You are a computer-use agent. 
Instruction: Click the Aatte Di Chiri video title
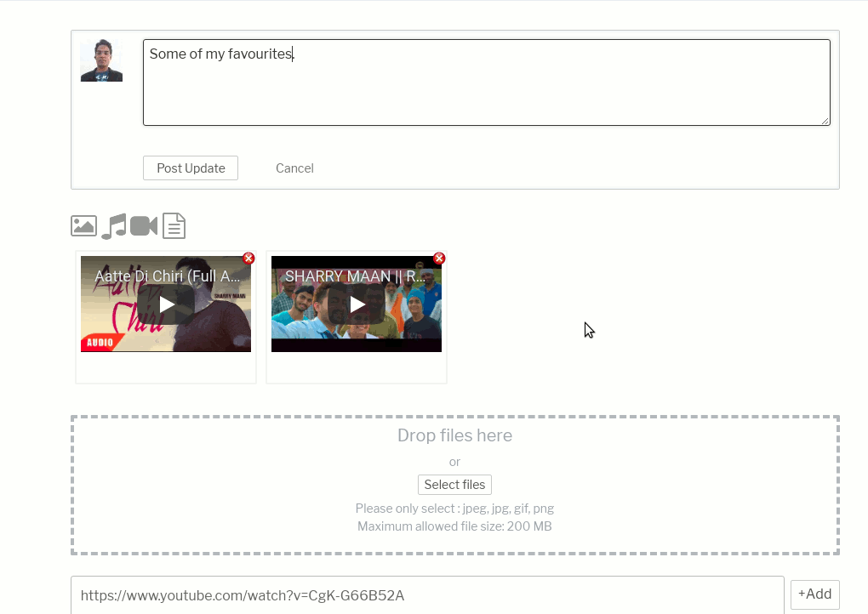(167, 276)
